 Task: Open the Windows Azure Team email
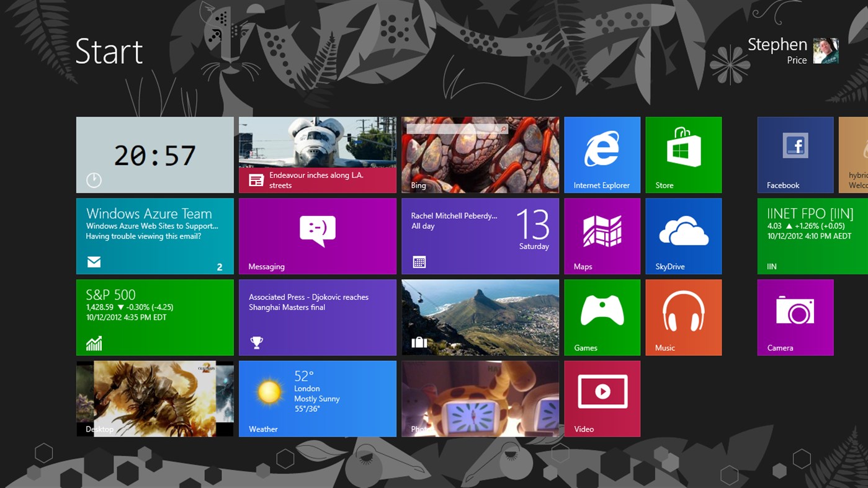pos(154,236)
